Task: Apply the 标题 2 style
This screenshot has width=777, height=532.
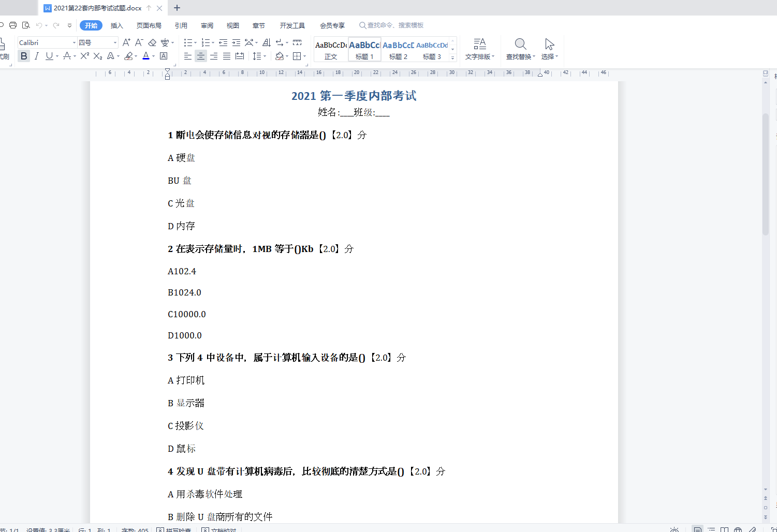Action: (398, 49)
